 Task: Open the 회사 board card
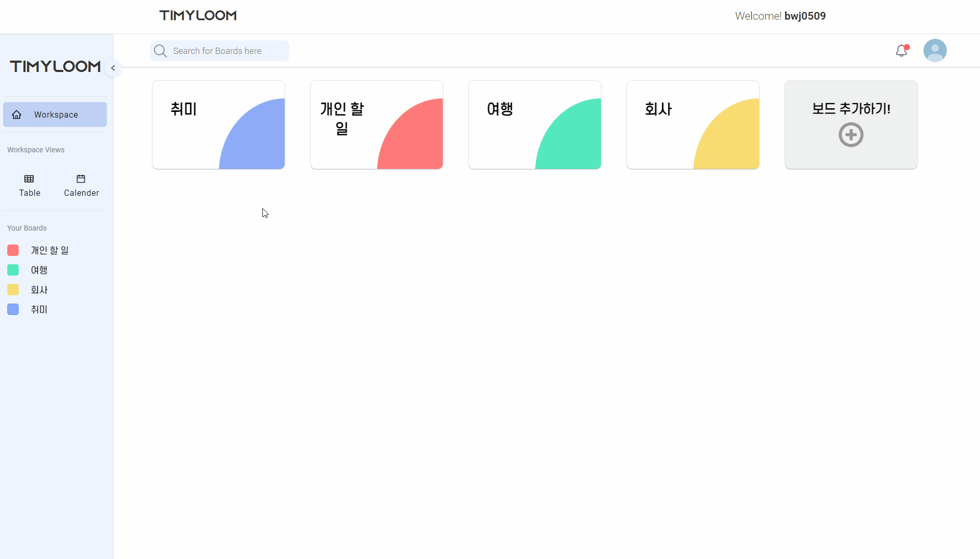(x=693, y=124)
